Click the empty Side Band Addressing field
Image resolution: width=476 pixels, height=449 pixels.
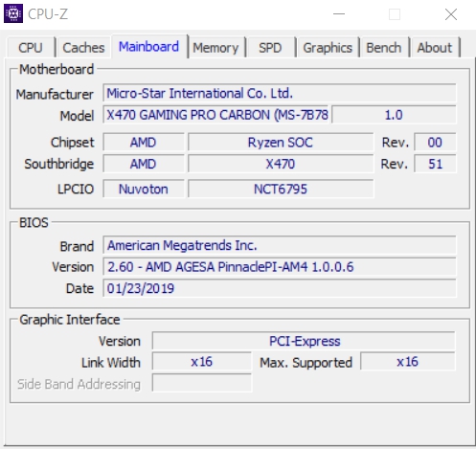click(202, 383)
